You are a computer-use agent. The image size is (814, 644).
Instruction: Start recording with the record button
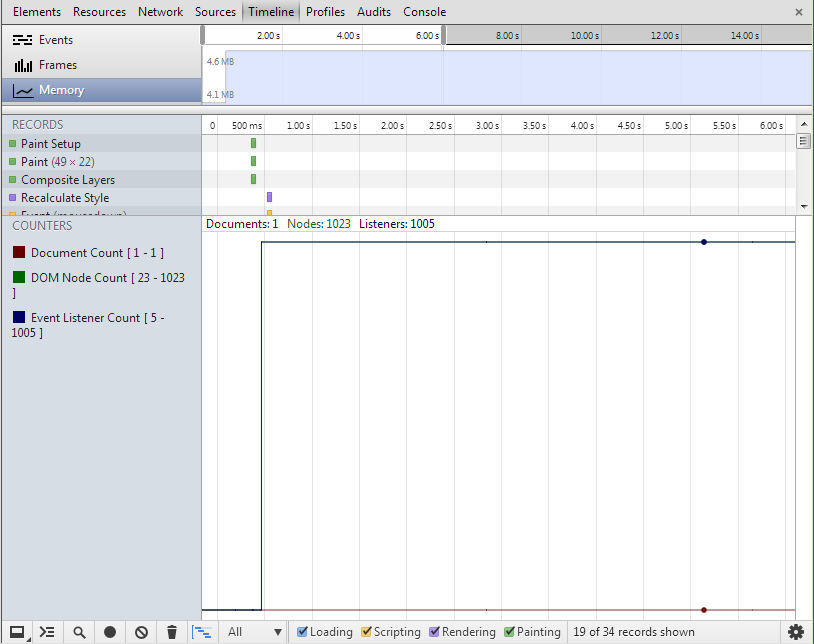(x=110, y=632)
